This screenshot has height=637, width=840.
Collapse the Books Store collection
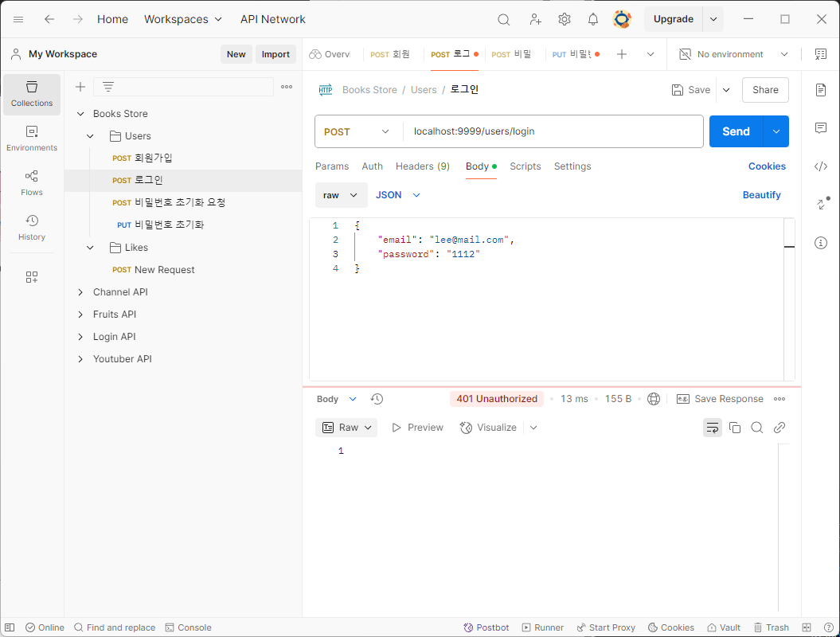click(80, 114)
